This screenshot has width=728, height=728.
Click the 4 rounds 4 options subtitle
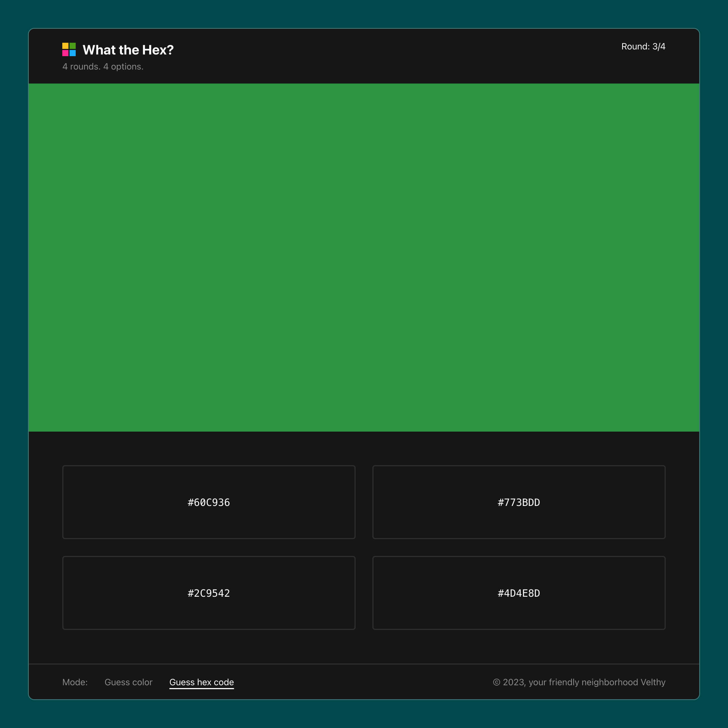pos(103,66)
